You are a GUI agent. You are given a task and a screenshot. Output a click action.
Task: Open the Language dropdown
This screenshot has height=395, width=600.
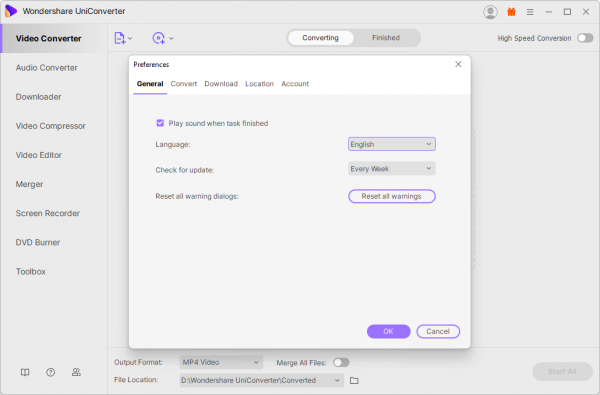point(391,144)
